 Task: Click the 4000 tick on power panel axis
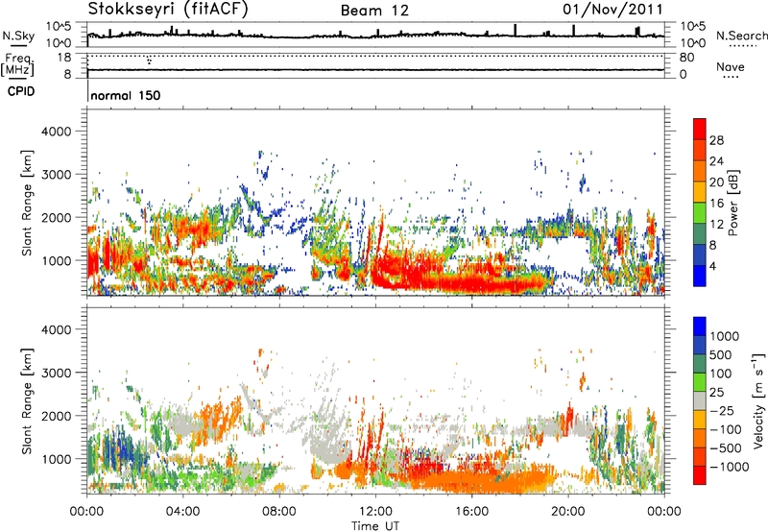[x=57, y=132]
